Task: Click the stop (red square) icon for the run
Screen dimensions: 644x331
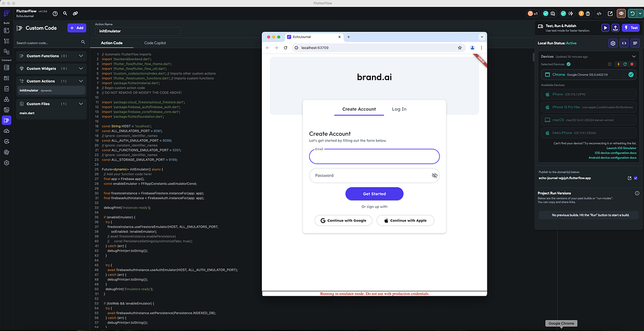Action: tap(632, 64)
